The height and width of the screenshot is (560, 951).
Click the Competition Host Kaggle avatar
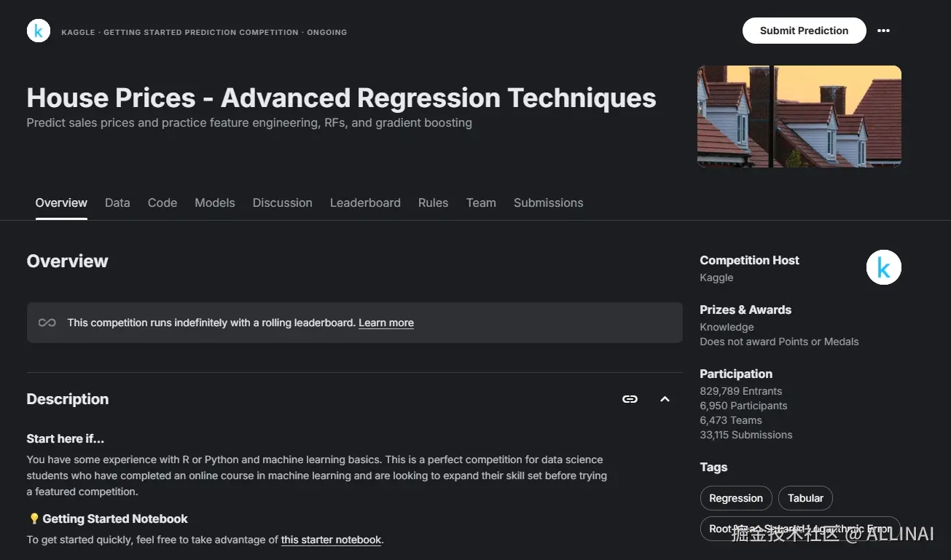click(884, 267)
